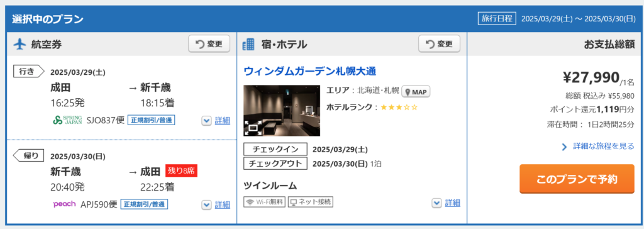Change the hotel with 変更 button
Screen dimensions: 644x229
439,43
